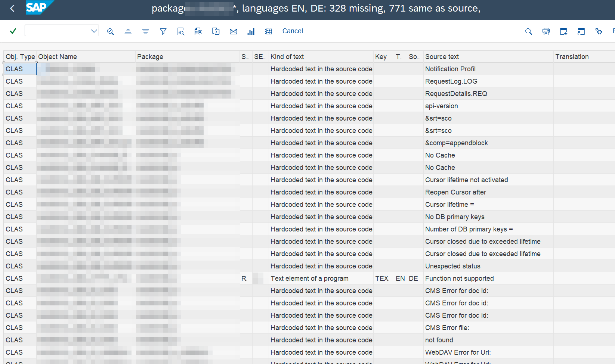Print the list using the printer icon

(x=546, y=31)
